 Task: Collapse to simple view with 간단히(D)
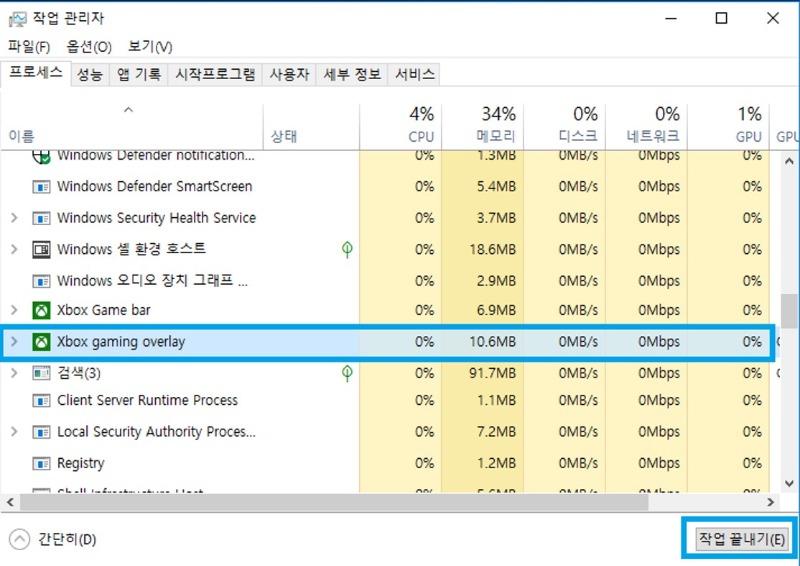click(x=53, y=539)
